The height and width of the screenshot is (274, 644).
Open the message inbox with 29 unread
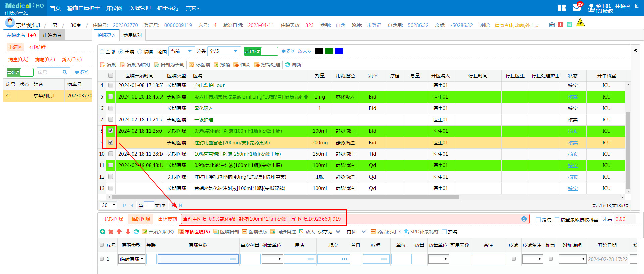[x=576, y=8]
